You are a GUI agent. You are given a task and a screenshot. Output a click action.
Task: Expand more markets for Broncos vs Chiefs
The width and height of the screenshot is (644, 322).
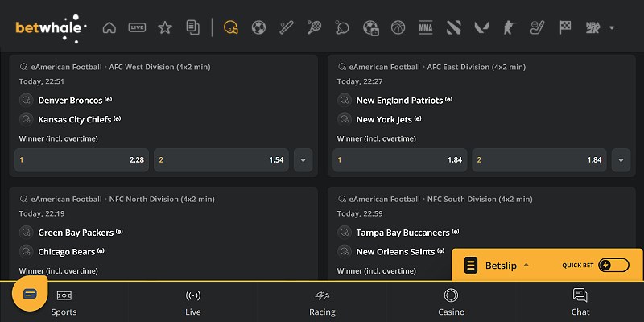(303, 160)
